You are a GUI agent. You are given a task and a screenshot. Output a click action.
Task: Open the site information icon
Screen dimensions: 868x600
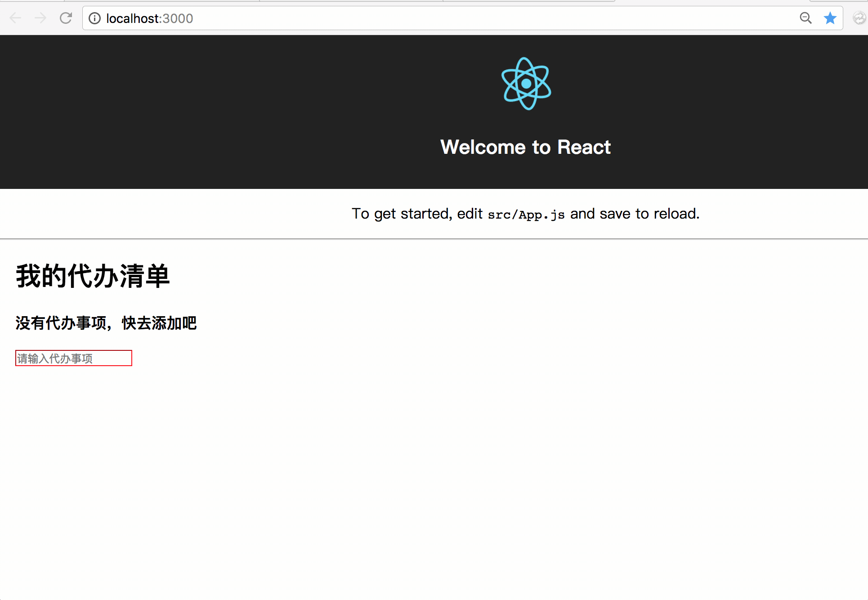94,18
